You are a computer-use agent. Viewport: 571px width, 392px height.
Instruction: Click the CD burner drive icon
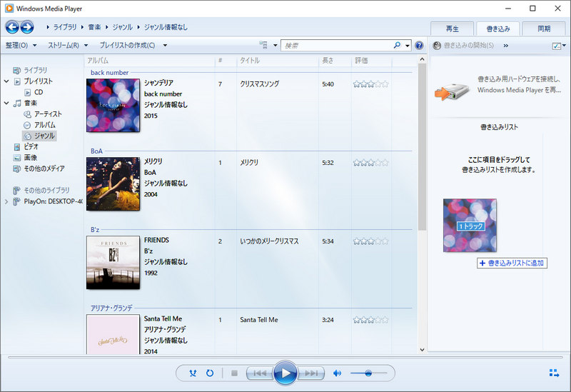(452, 91)
